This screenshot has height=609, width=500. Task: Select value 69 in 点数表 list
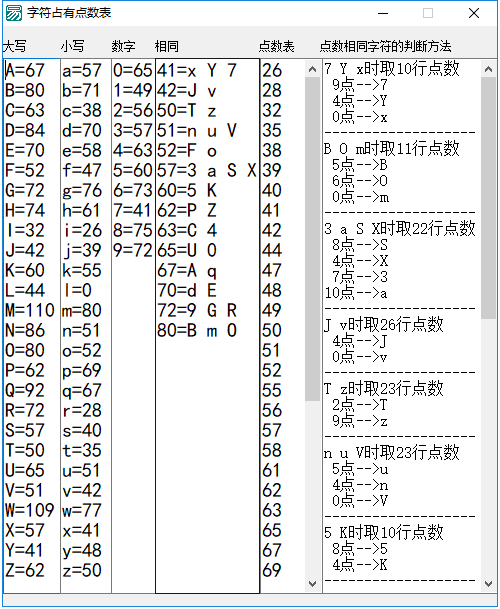pos(272,570)
